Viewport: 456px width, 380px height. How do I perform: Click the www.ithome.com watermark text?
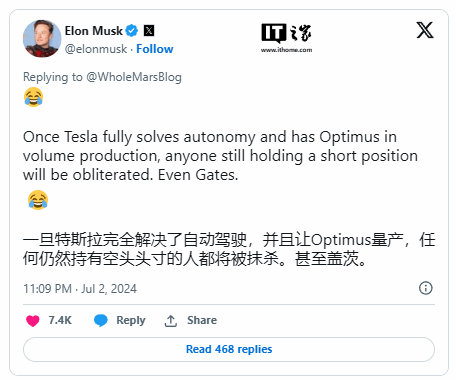(x=287, y=50)
